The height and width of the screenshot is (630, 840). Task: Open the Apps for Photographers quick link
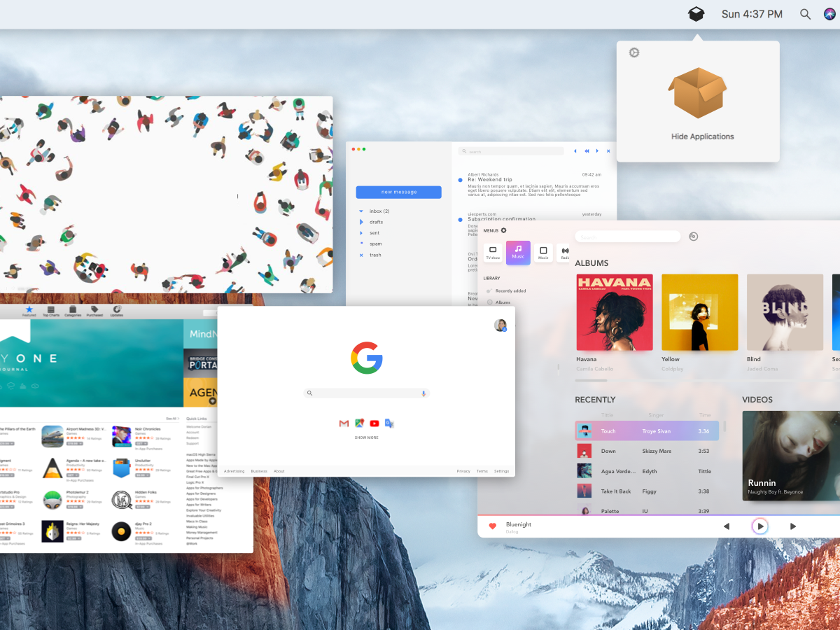(x=205, y=488)
